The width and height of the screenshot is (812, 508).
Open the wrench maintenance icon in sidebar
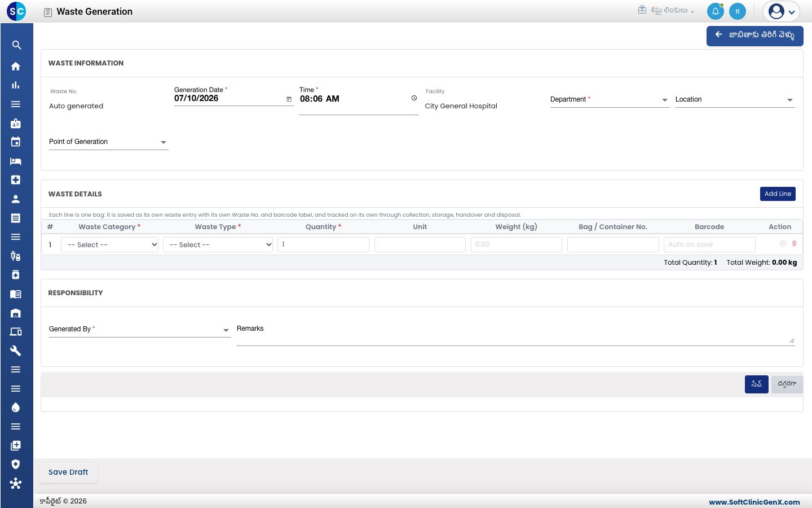[16, 351]
